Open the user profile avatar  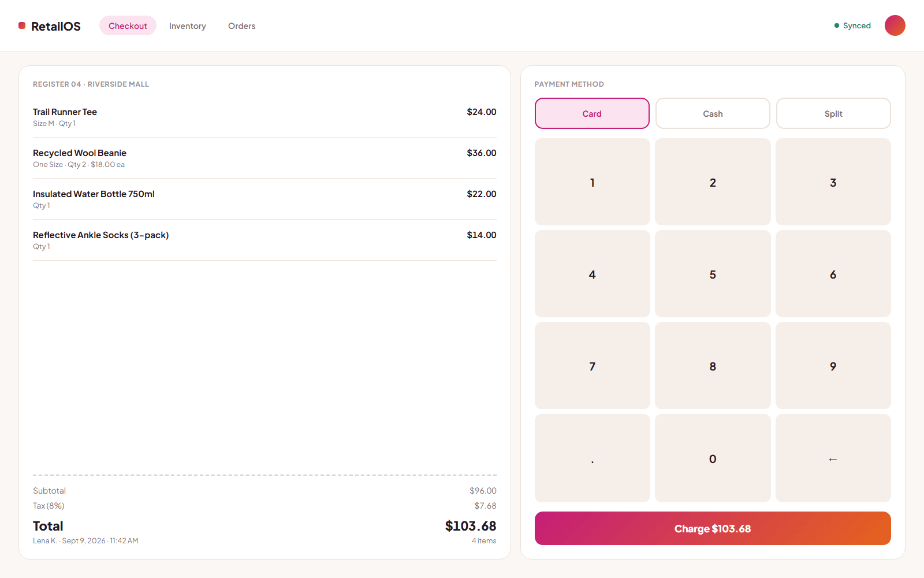click(x=895, y=25)
